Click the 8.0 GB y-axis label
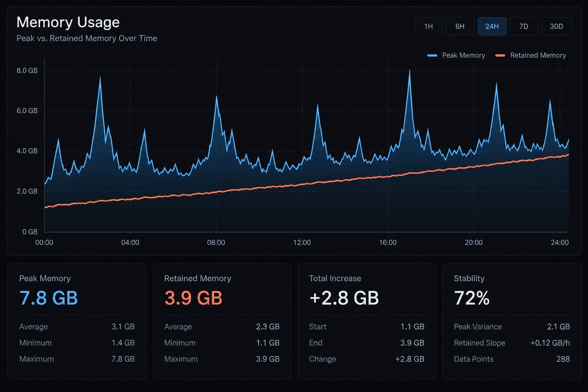Screen dimensions: 588x392 pyautogui.click(x=27, y=70)
